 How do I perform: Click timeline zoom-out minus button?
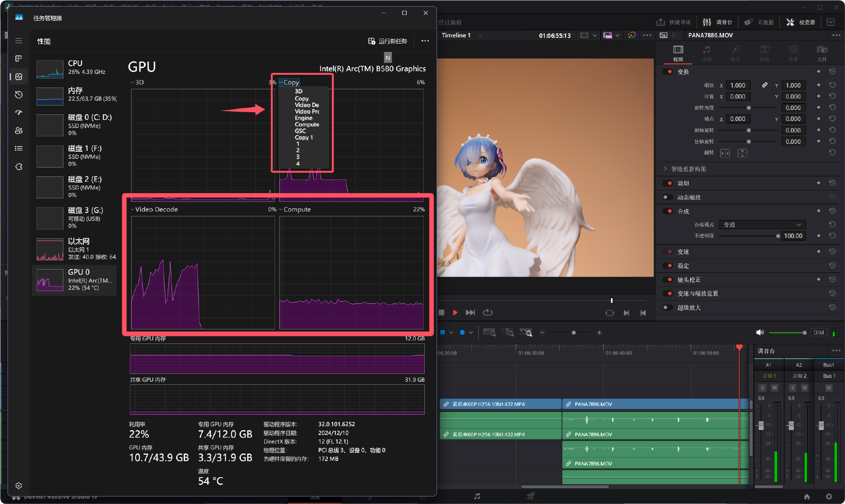(542, 333)
